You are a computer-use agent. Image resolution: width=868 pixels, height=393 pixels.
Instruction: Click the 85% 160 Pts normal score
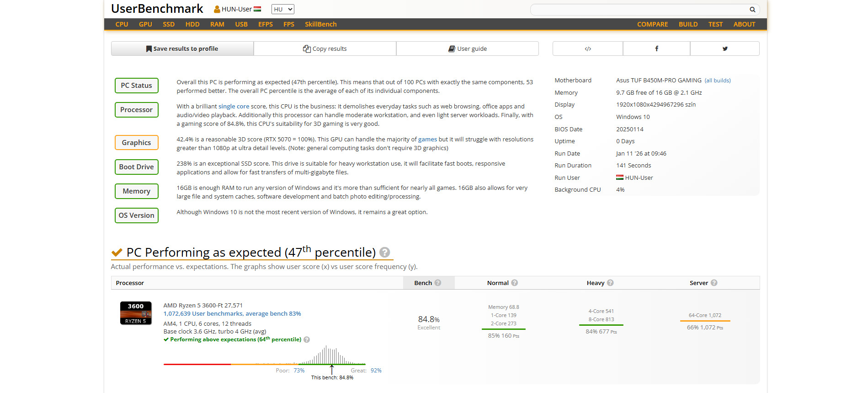point(504,336)
